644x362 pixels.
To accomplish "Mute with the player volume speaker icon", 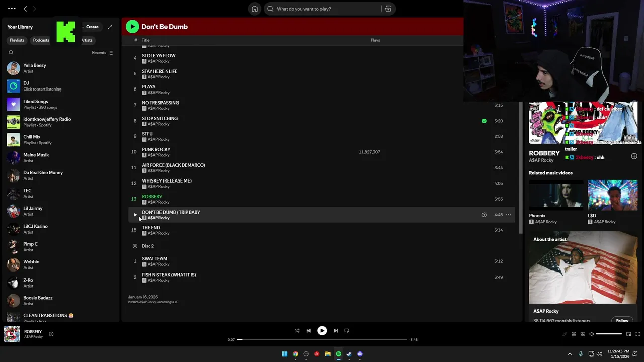I will coord(592,334).
